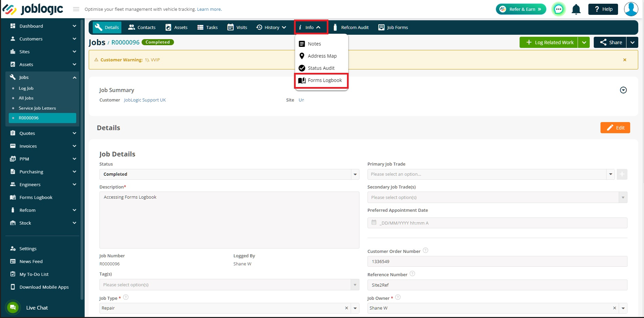The width and height of the screenshot is (644, 318).
Task: Open user profile avatar
Action: pos(631,9)
